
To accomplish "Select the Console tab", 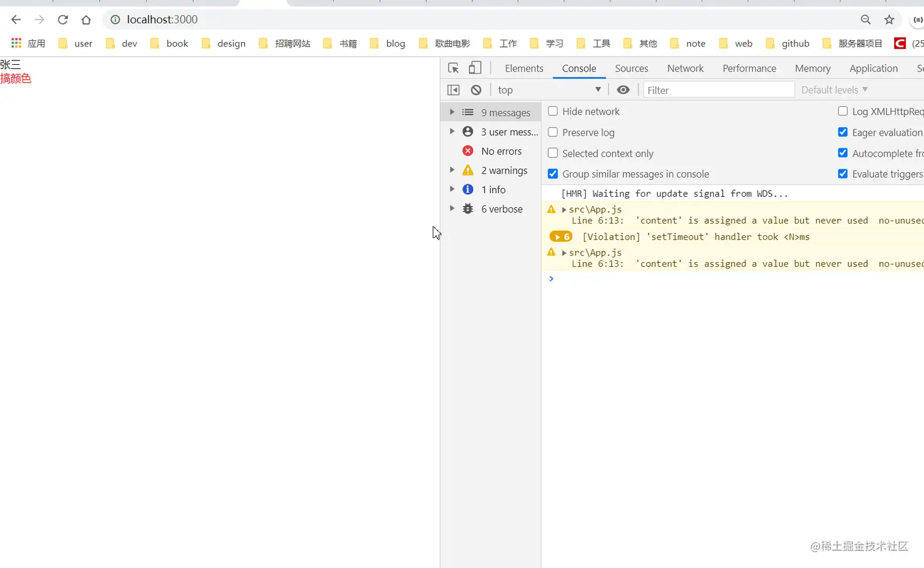I will pyautogui.click(x=579, y=68).
